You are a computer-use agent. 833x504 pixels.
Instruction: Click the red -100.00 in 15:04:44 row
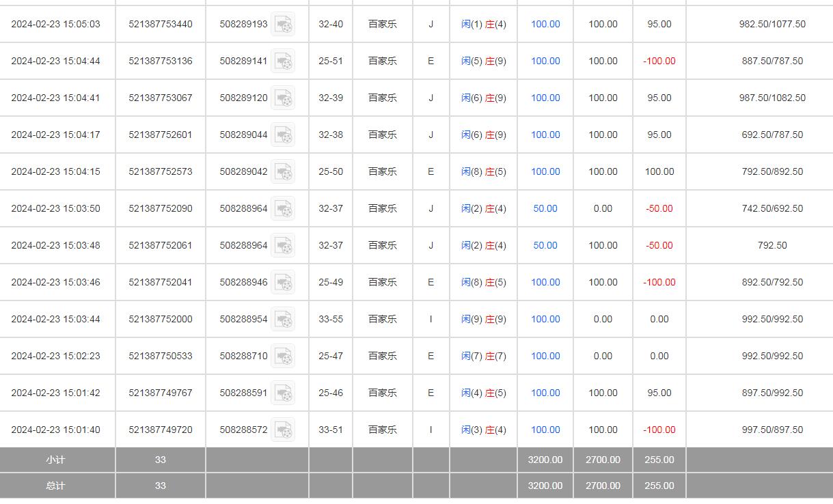(659, 61)
